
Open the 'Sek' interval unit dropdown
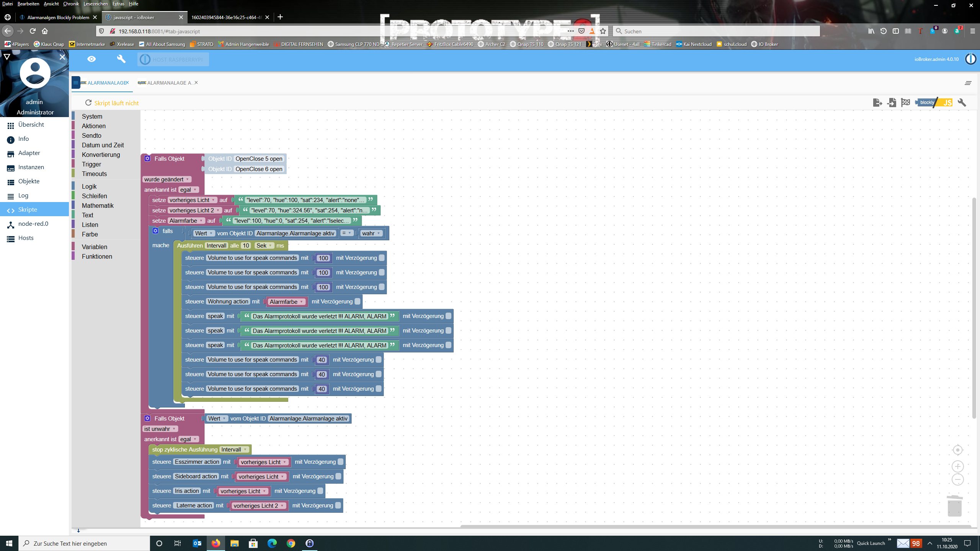tap(264, 246)
